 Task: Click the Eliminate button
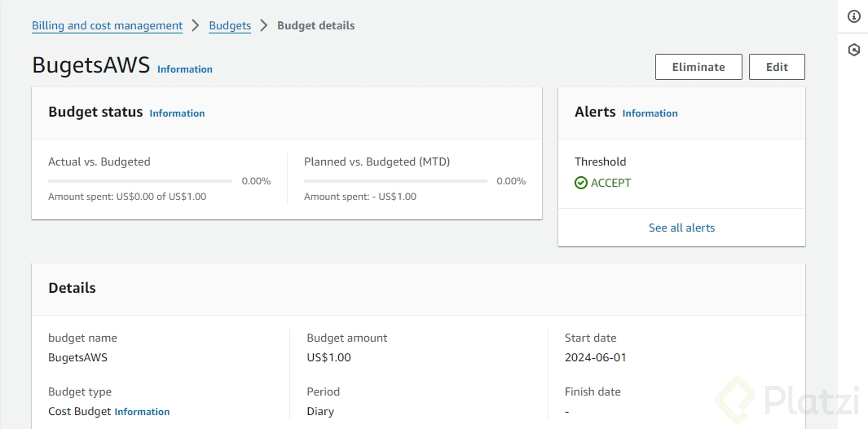(698, 67)
